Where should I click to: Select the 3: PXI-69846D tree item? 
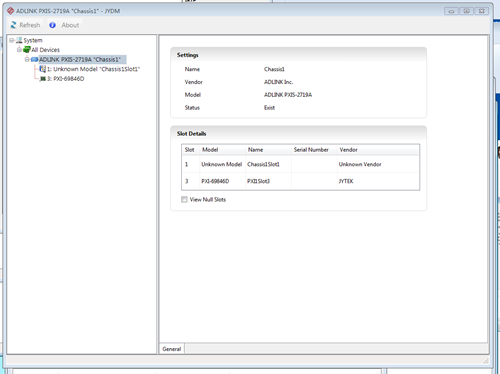(65, 79)
